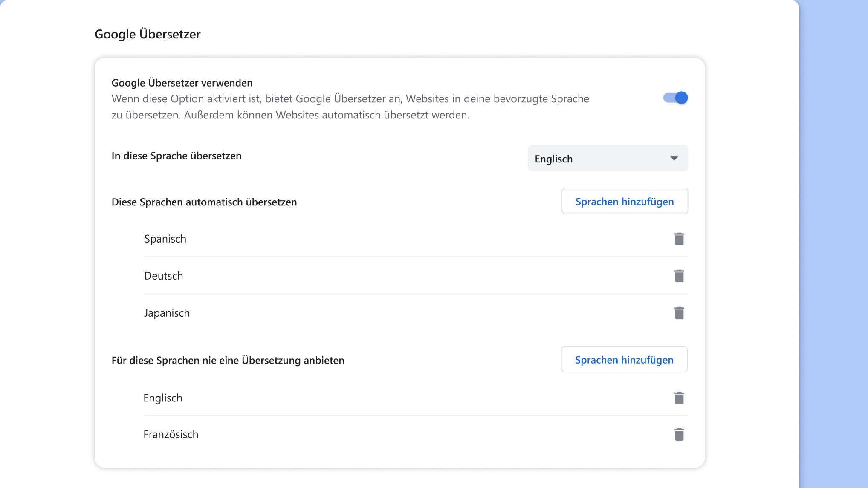Select the Deutsch language row
Screen dimensions: 868x488
tap(163, 276)
